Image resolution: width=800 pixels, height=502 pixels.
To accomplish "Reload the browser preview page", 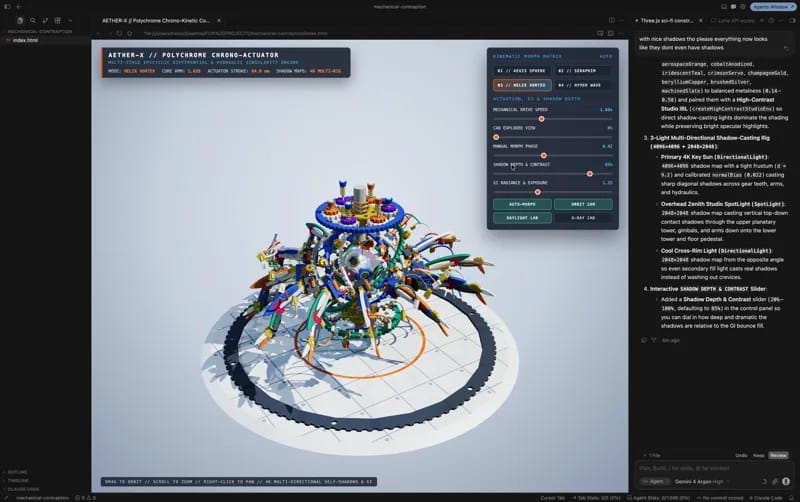I will (x=119, y=33).
